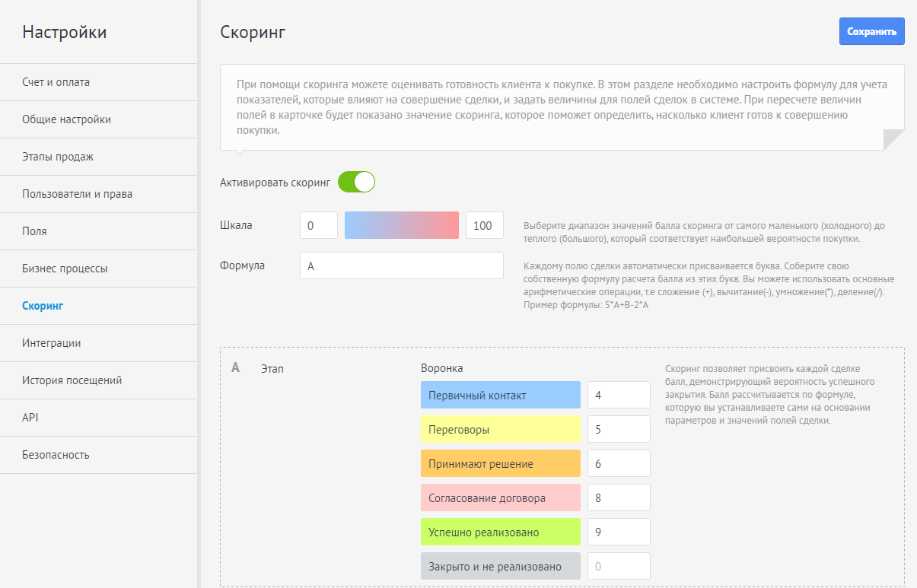917x588 pixels.
Task: Select Пользователи и права in sidebar
Action: point(78,194)
